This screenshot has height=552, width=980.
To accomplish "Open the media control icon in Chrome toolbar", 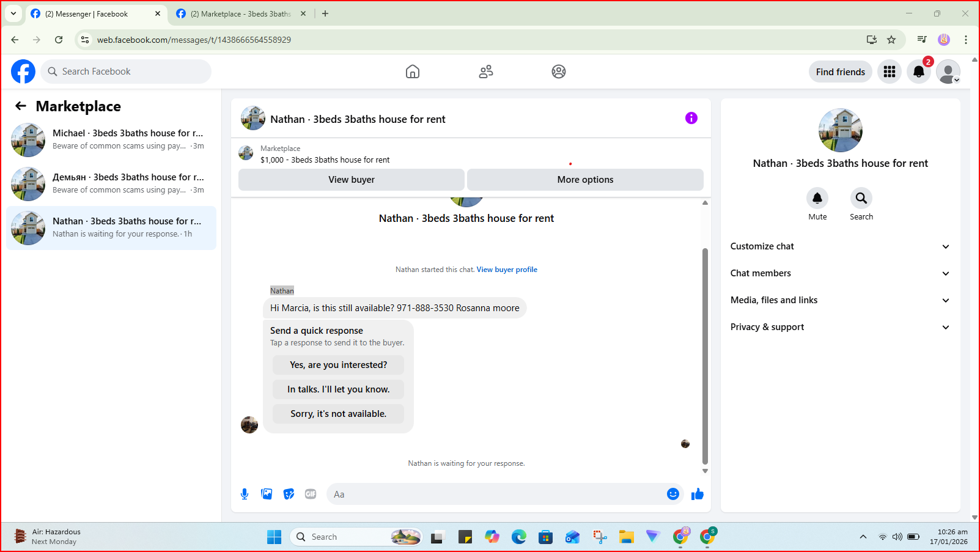I will 922,40.
